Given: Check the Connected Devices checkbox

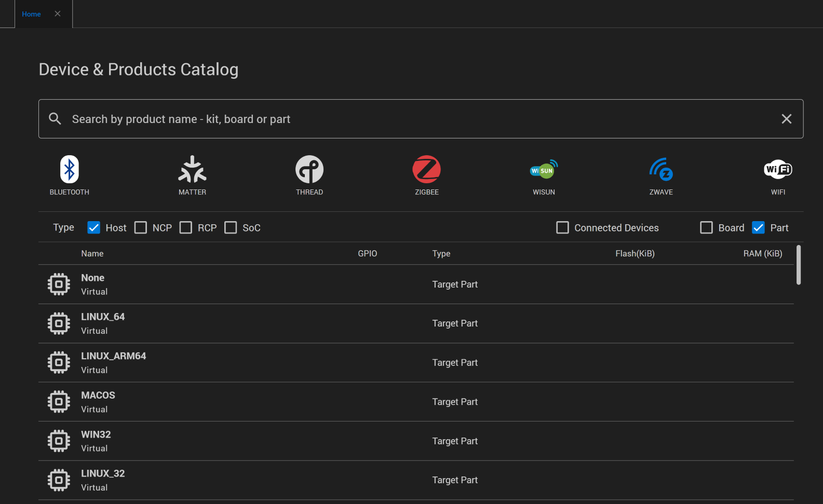Looking at the screenshot, I should (562, 228).
